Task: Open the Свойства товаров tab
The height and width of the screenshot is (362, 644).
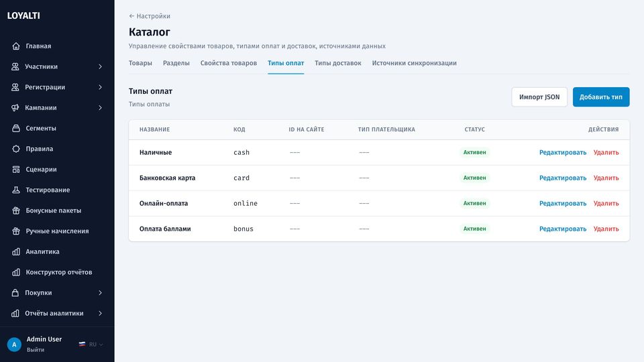Action: pos(228,63)
